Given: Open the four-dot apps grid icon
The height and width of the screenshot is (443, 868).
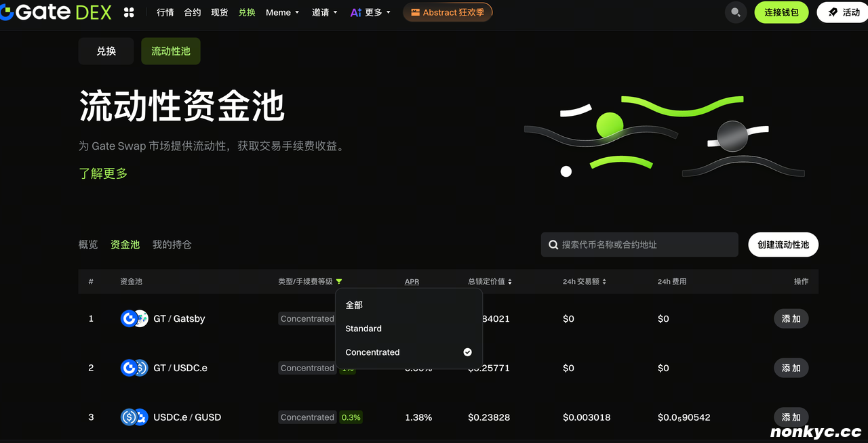Looking at the screenshot, I should (x=129, y=12).
